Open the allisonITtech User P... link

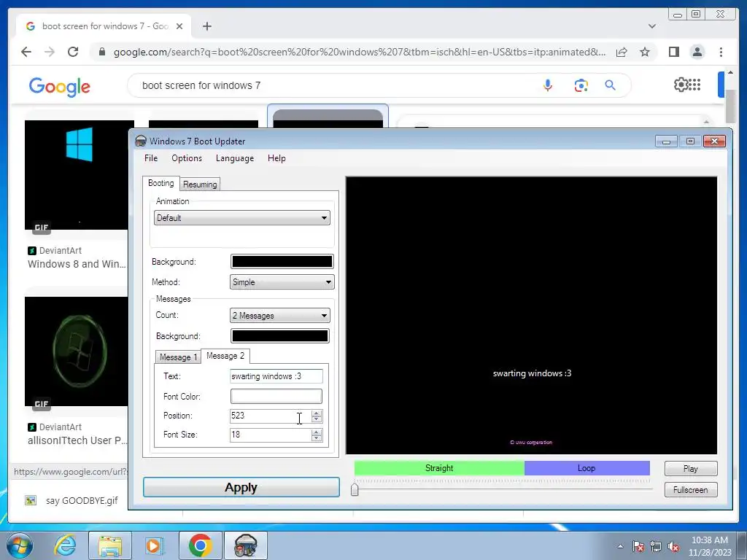(77, 440)
